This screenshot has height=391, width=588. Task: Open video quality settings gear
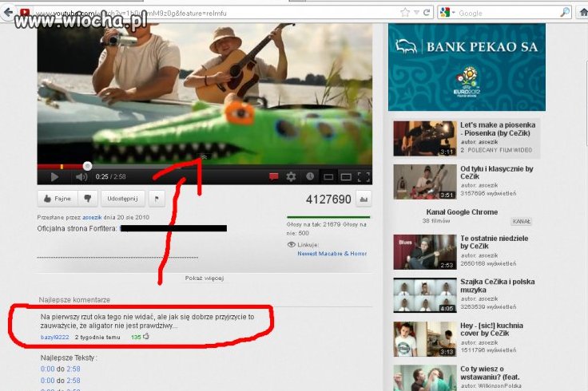click(x=291, y=176)
